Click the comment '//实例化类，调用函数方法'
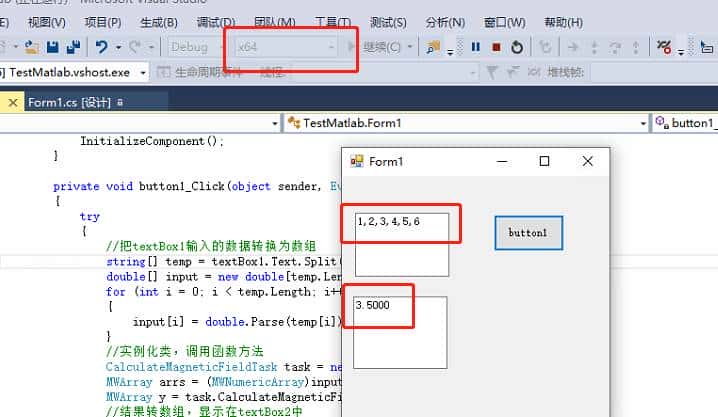This screenshot has width=718, height=417. point(185,352)
